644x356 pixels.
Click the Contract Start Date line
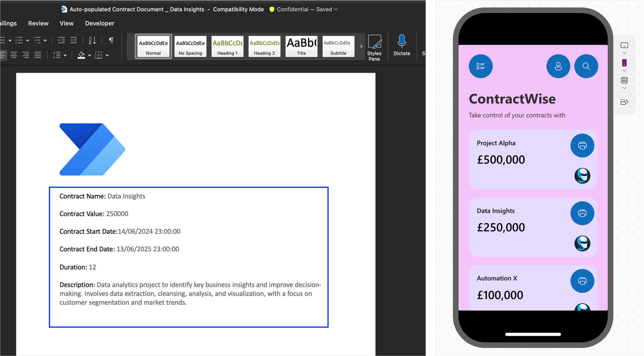pos(120,231)
